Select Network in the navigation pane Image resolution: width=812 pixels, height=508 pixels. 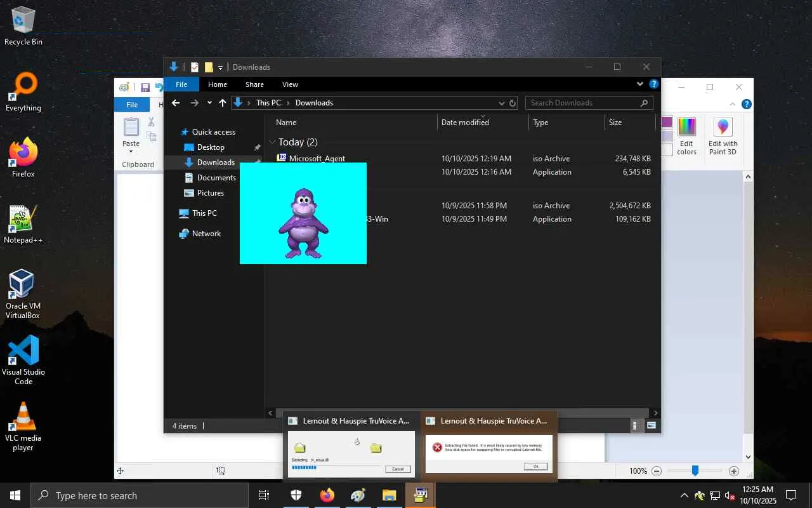click(206, 234)
